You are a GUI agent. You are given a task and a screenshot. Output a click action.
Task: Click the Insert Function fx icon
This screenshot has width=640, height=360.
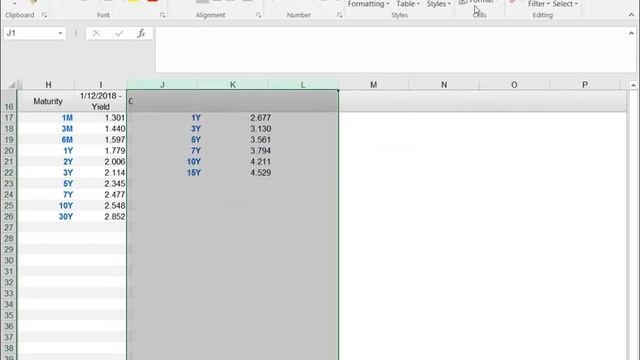(x=141, y=33)
